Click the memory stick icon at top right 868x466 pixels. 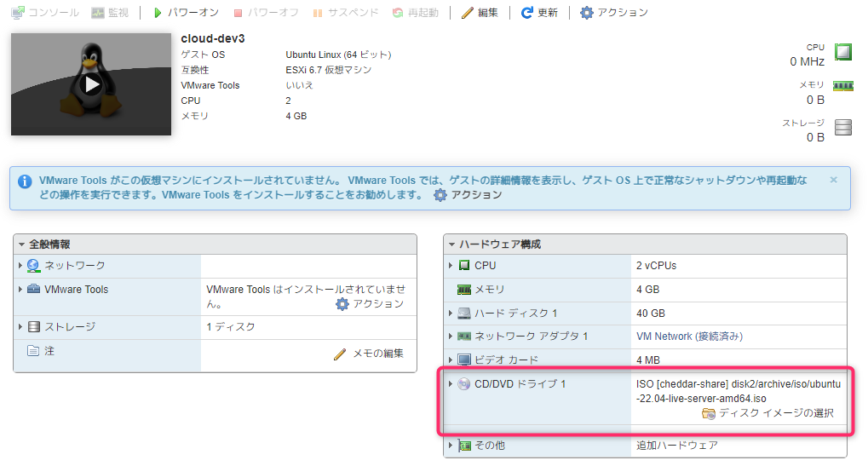click(842, 86)
